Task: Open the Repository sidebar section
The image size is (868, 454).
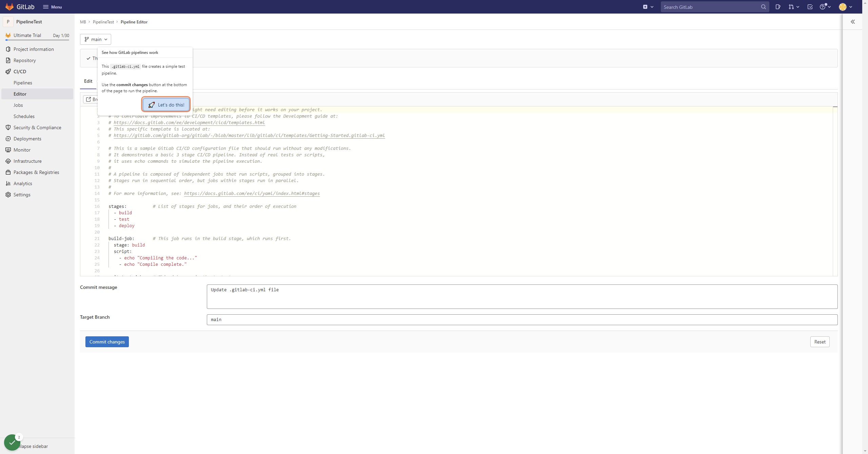Action: tap(37, 60)
